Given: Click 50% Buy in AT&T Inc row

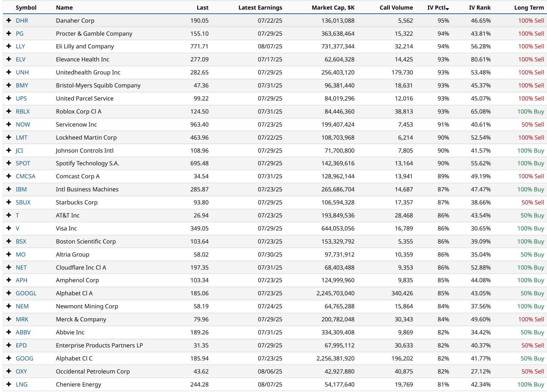Looking at the screenshot, I should 532,215.
